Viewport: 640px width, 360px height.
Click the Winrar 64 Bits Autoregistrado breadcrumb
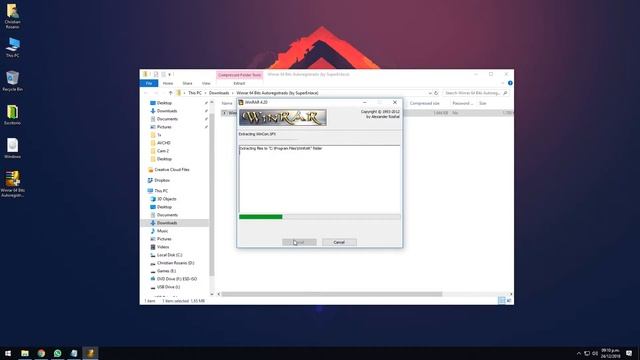coord(277,93)
